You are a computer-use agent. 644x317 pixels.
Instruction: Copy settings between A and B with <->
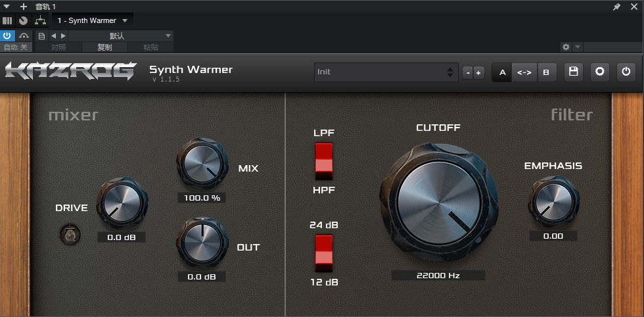tap(524, 72)
